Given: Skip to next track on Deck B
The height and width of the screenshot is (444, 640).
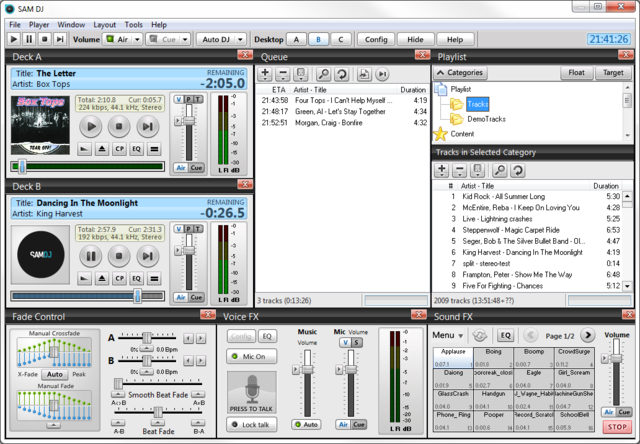Looking at the screenshot, I should 147,256.
